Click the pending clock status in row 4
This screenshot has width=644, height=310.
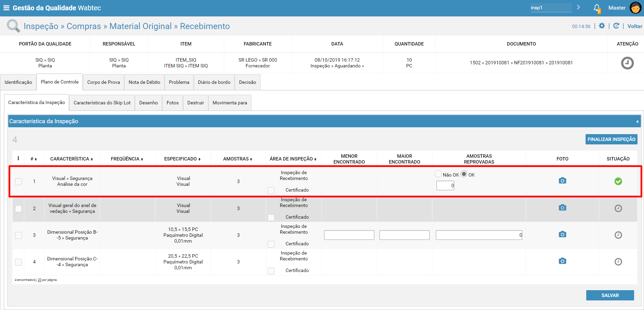click(x=618, y=262)
